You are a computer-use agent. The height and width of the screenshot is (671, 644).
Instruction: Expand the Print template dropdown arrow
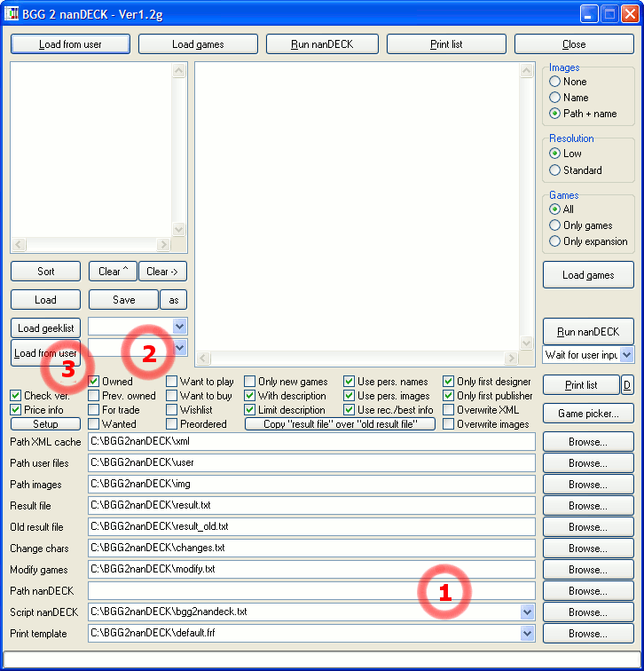[x=527, y=634]
